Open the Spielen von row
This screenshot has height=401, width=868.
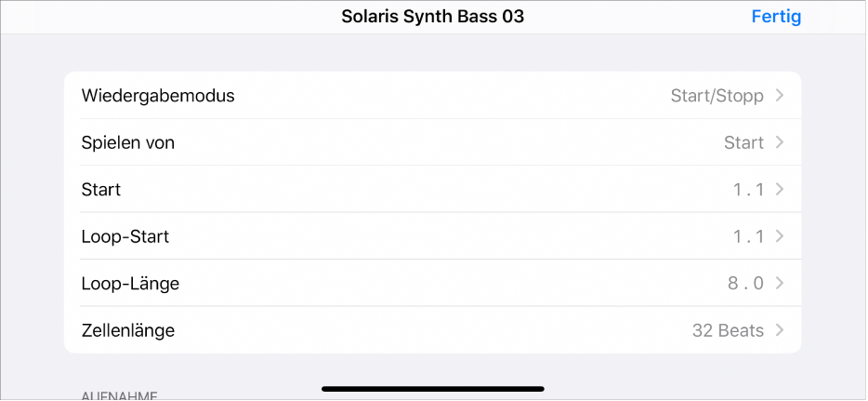[128, 142]
